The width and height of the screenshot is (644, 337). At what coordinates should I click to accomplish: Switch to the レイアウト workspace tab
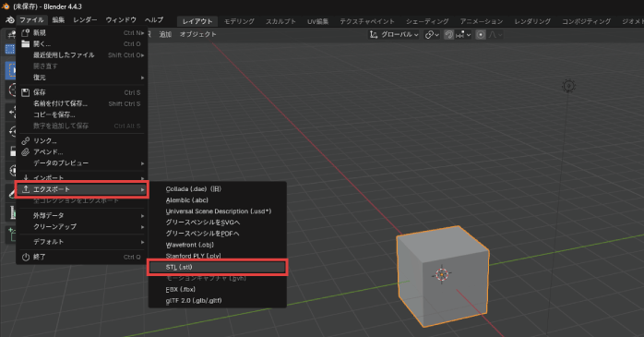pos(197,21)
